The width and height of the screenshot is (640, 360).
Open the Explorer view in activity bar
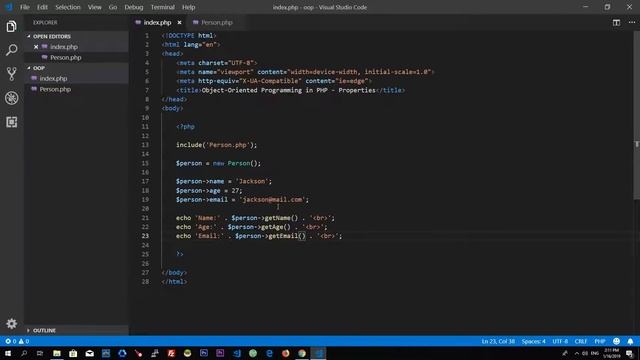pyautogui.click(x=11, y=27)
